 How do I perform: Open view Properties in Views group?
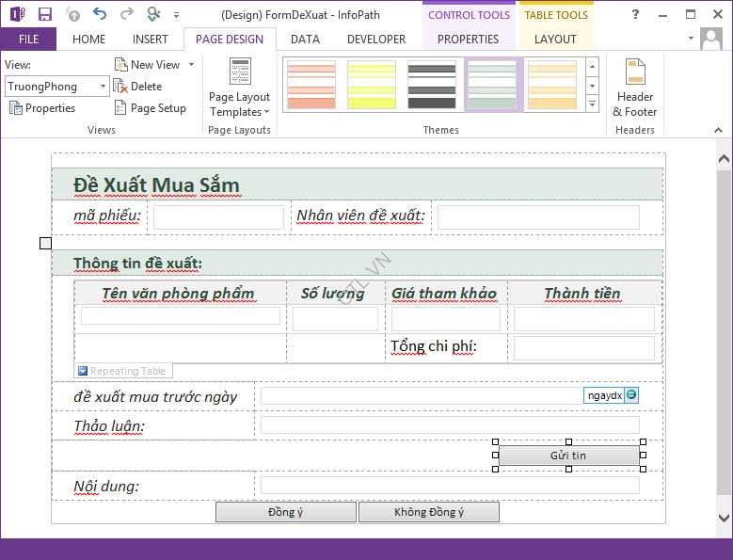click(42, 108)
